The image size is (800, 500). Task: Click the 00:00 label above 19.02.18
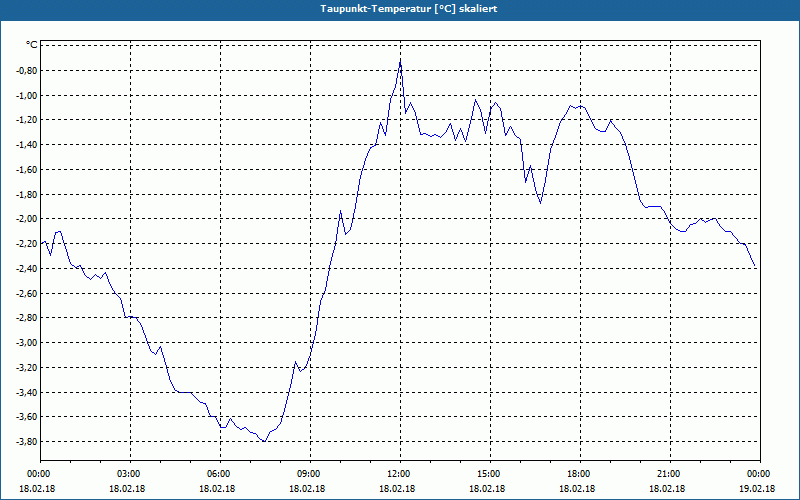(760, 474)
